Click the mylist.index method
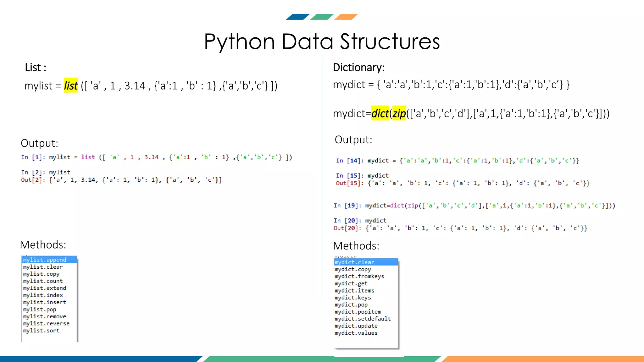Image resolution: width=644 pixels, height=362 pixels. [43, 295]
